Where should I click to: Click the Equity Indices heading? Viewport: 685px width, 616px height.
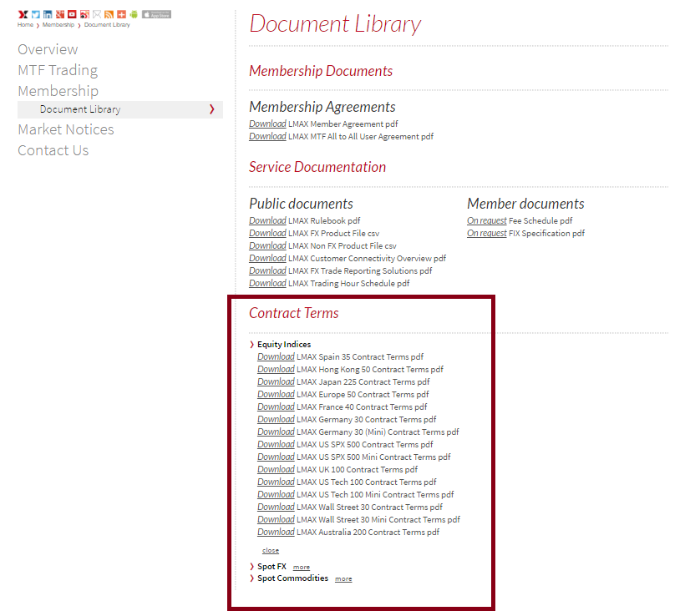pos(284,345)
